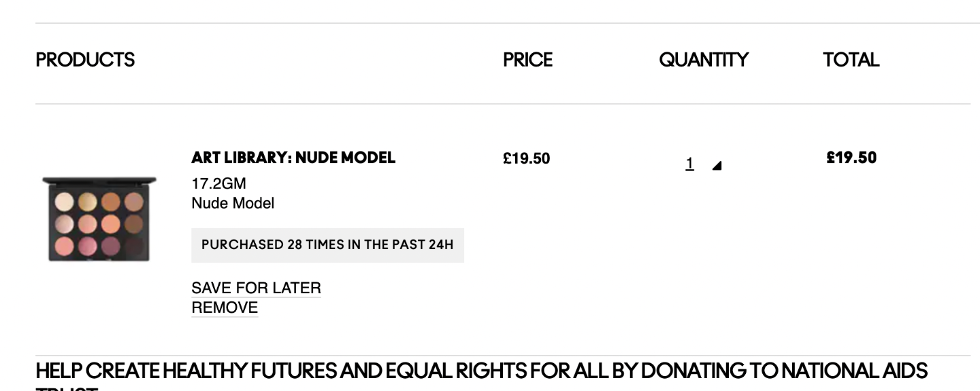
Task: Click the Quantity column header
Action: (x=704, y=60)
